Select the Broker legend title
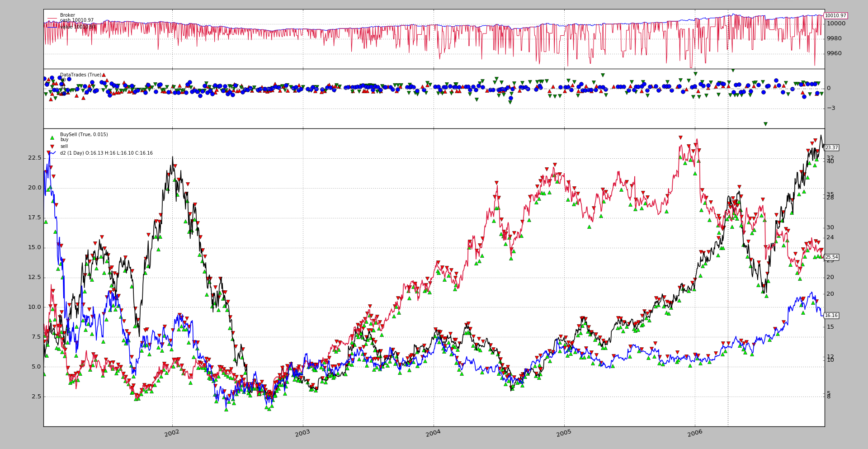 (67, 15)
